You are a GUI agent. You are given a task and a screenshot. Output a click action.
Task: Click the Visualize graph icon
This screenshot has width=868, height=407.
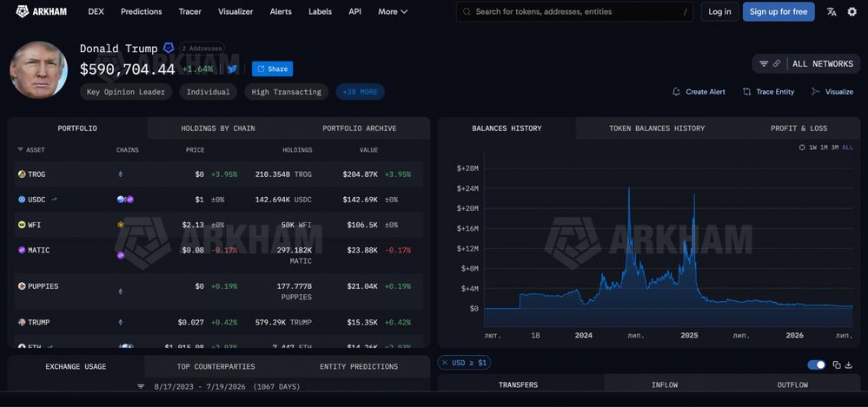[x=815, y=92]
